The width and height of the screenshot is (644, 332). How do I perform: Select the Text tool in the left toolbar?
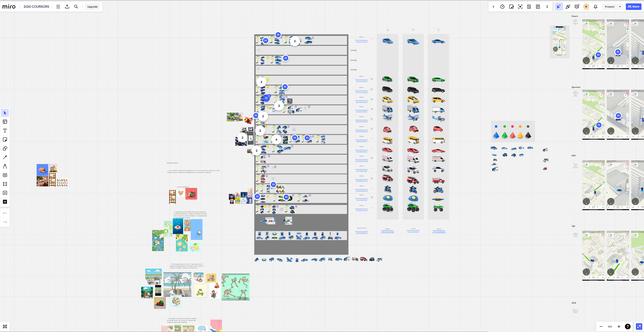5,131
